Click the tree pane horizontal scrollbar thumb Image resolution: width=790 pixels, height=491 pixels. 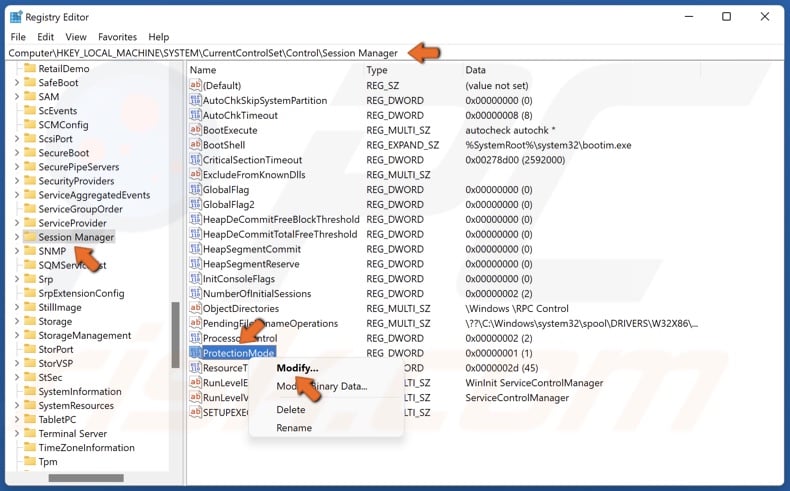[86, 477]
